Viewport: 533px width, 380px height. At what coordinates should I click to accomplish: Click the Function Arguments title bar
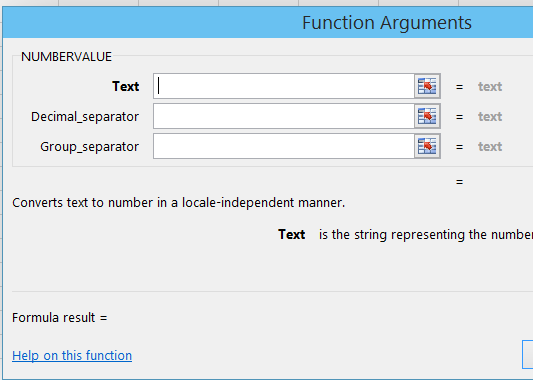[268, 22]
